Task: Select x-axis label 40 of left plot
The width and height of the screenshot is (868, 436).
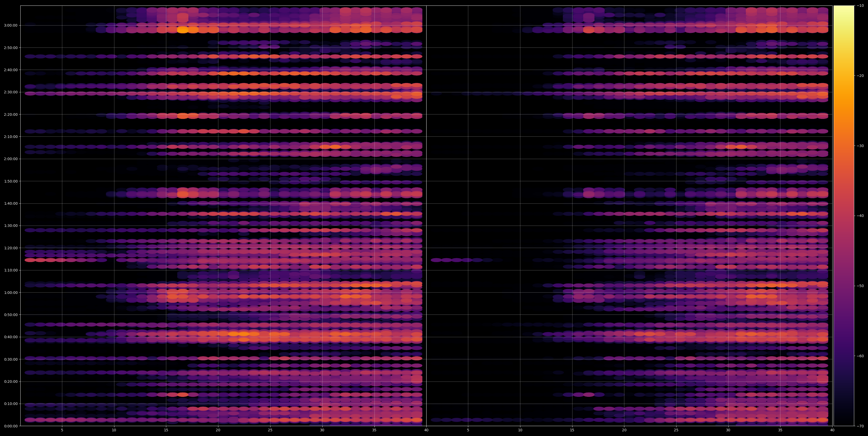Action: [426, 430]
